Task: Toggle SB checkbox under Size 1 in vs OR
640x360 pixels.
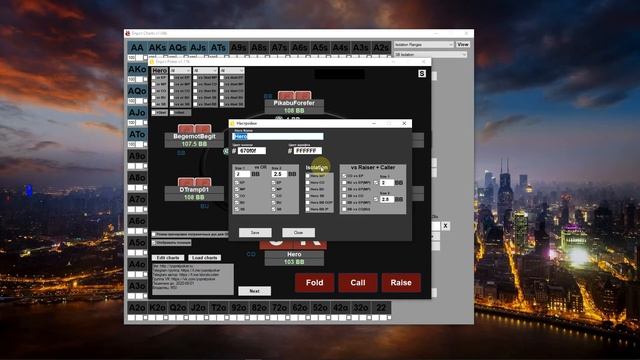Action: click(237, 209)
